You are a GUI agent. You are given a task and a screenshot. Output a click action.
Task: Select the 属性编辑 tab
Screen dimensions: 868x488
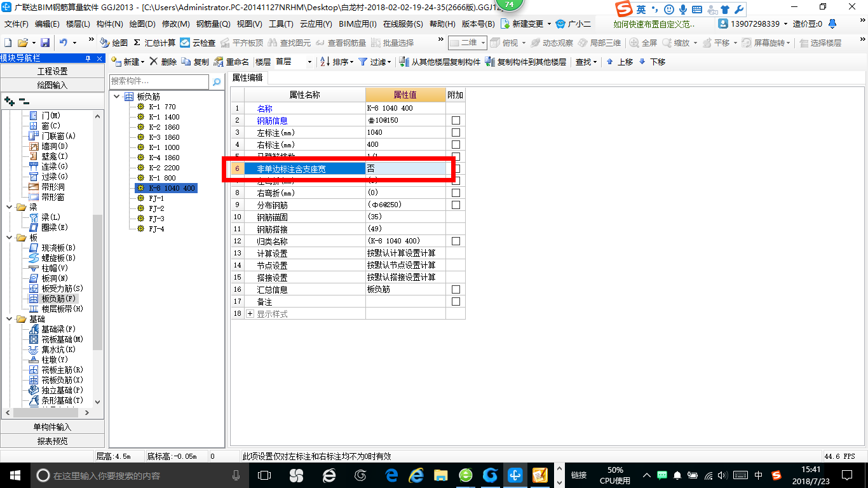point(247,78)
